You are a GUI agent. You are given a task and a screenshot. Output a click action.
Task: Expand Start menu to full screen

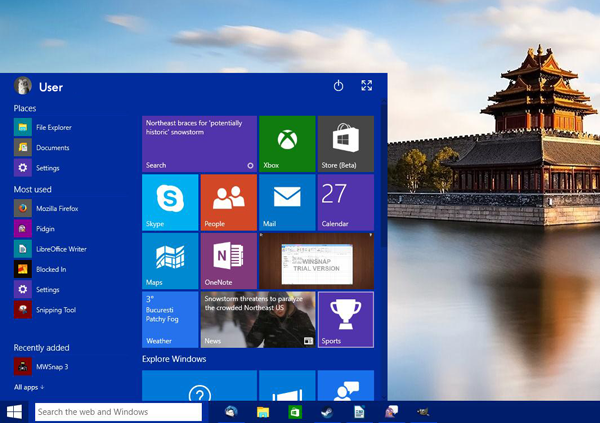click(367, 85)
